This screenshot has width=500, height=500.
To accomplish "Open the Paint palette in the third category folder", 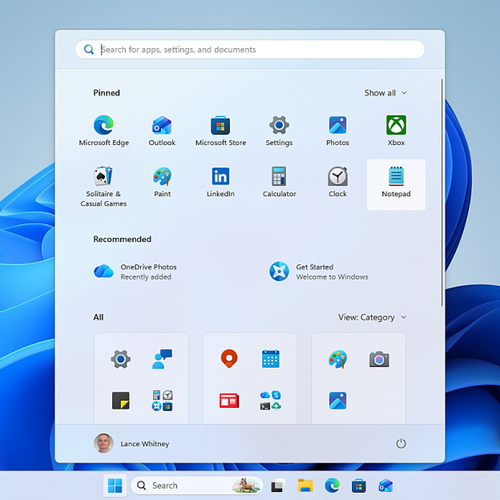I will [338, 359].
